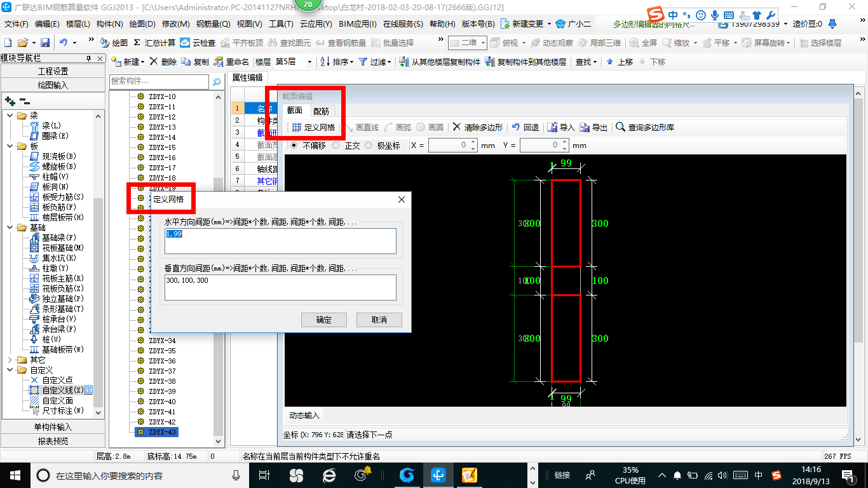
Task: Open the 楼层 第5层 dropdown
Action: (309, 62)
